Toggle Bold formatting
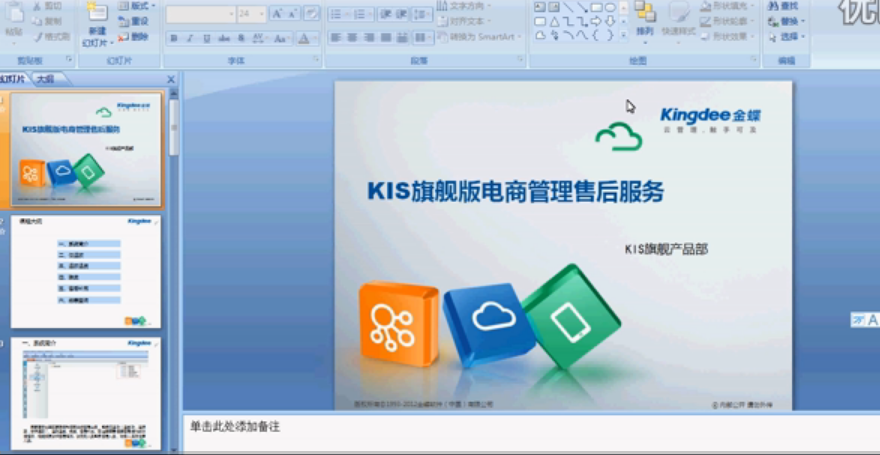 coord(174,38)
